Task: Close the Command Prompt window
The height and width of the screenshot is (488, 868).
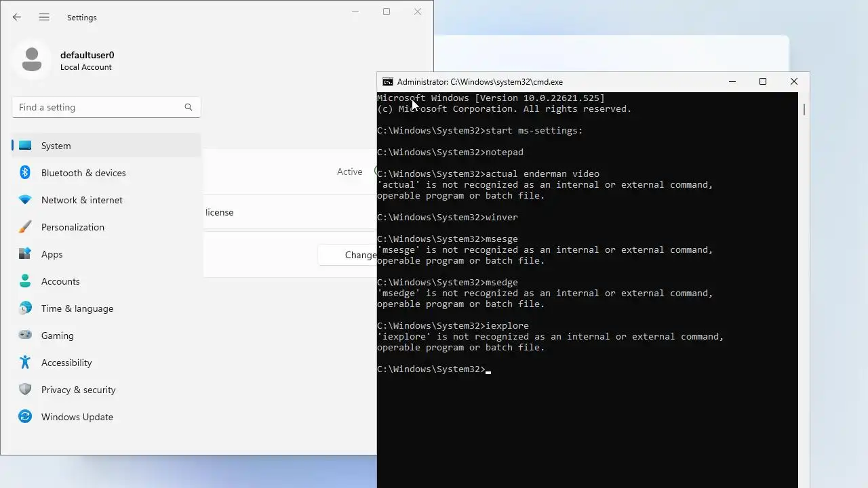Action: tap(794, 81)
